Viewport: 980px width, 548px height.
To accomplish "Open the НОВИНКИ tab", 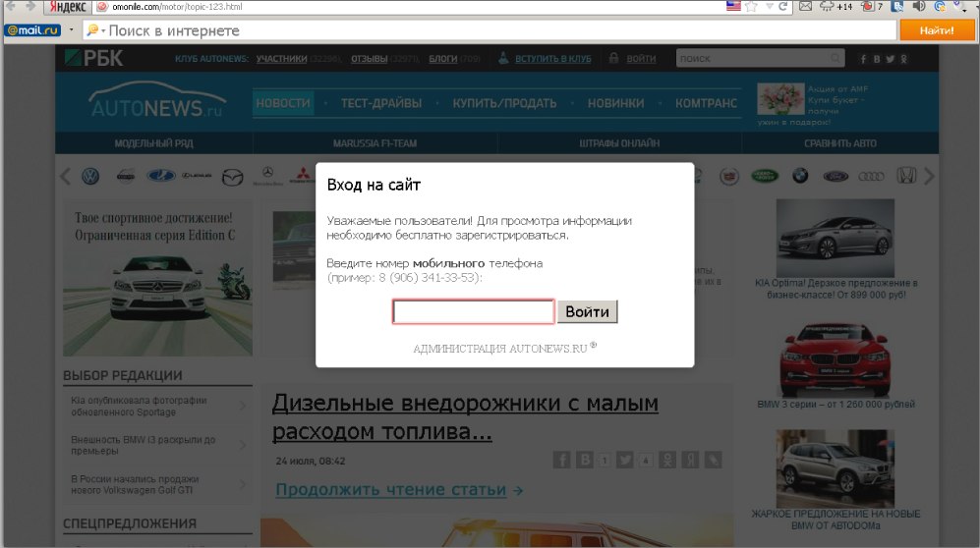I will 615,103.
